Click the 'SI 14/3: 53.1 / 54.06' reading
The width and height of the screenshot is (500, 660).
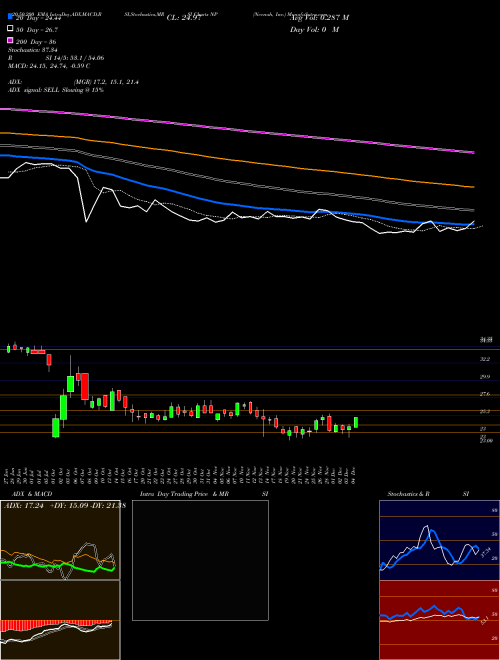tap(75, 58)
